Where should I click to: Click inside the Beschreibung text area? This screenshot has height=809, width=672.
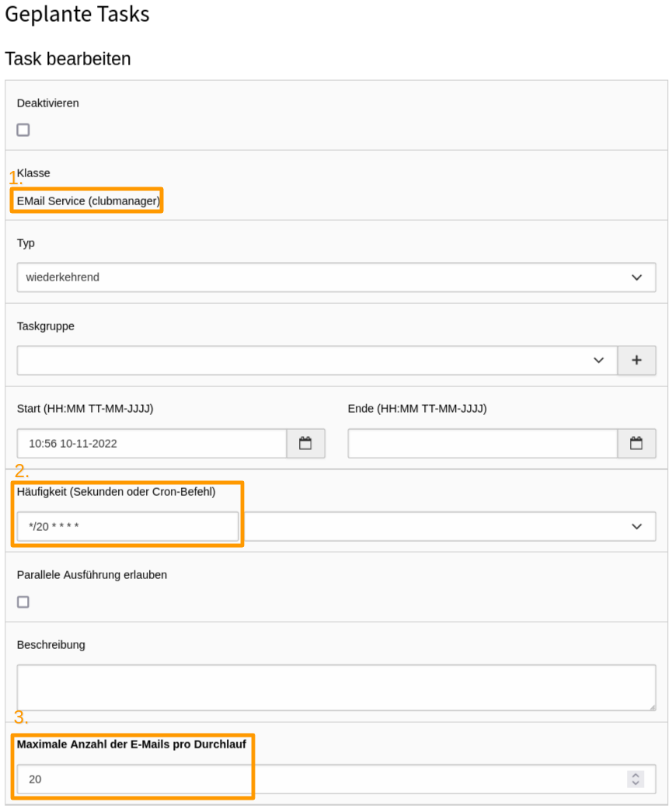(x=334, y=687)
